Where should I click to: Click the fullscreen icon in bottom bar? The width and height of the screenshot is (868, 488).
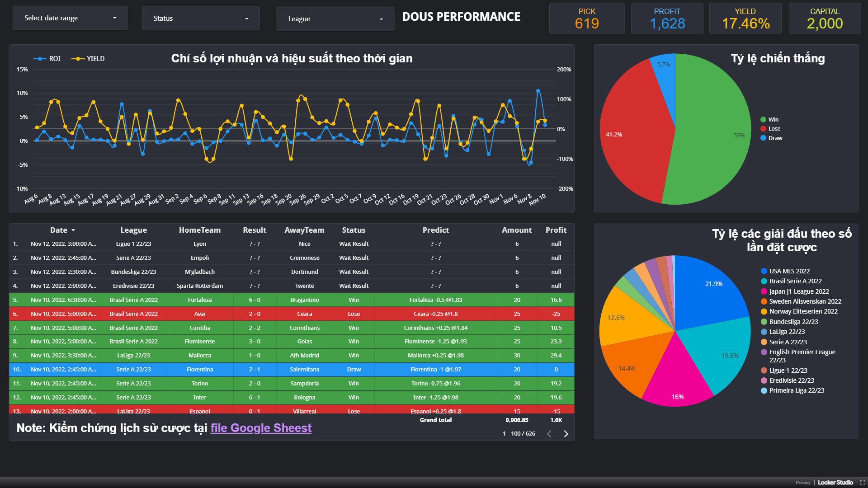click(x=862, y=483)
